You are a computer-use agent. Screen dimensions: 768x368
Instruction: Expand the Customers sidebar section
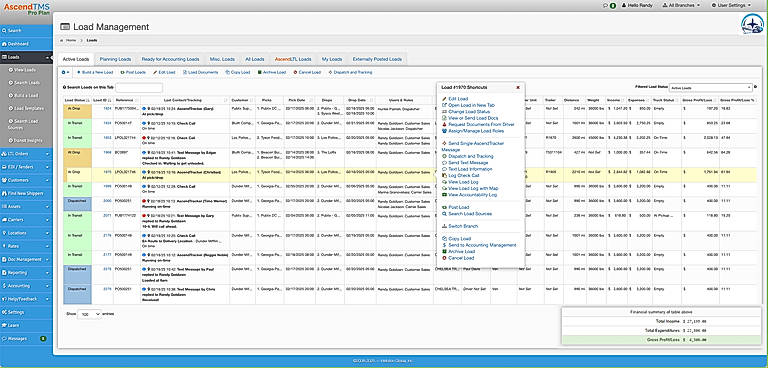click(x=26, y=180)
